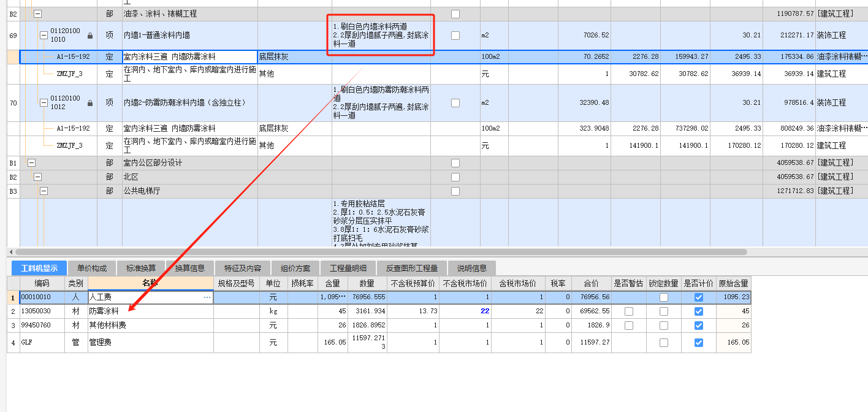The image size is (868, 412).
Task: Click the 含税市场价 column header
Action: 518,283
